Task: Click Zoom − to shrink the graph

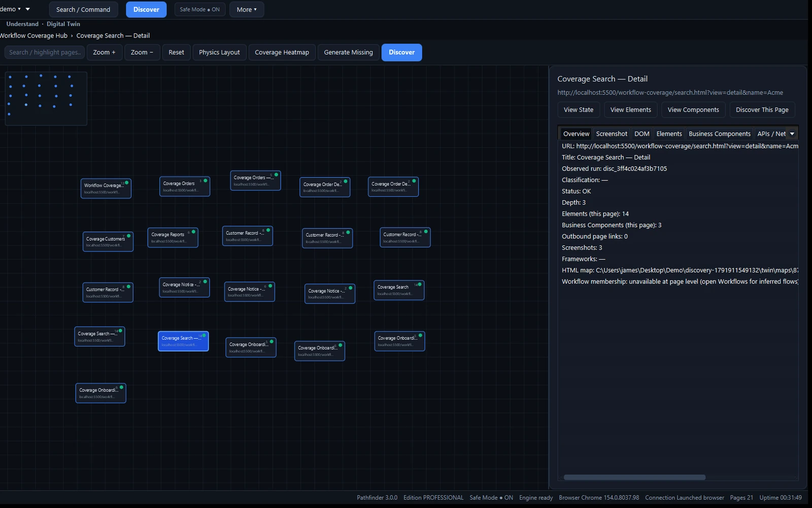Action: [x=142, y=52]
